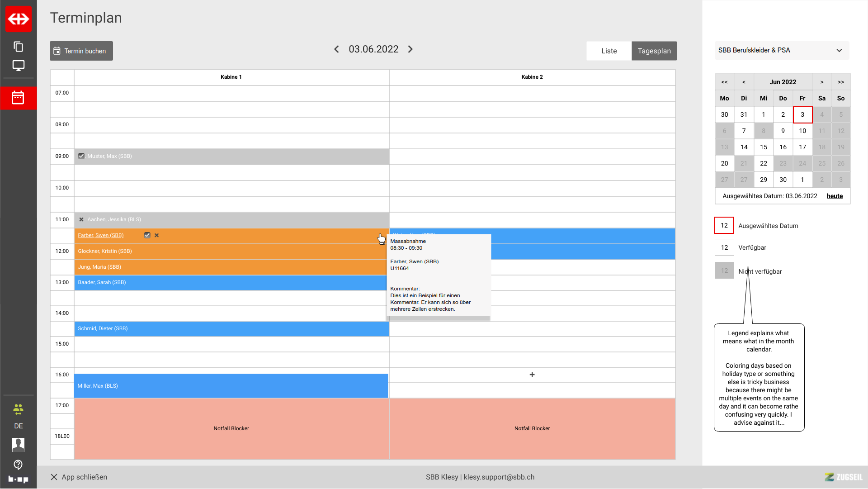Toggle checkbox on Farber, Swen appointment
Screen dimensions: 868x489
[147, 235]
